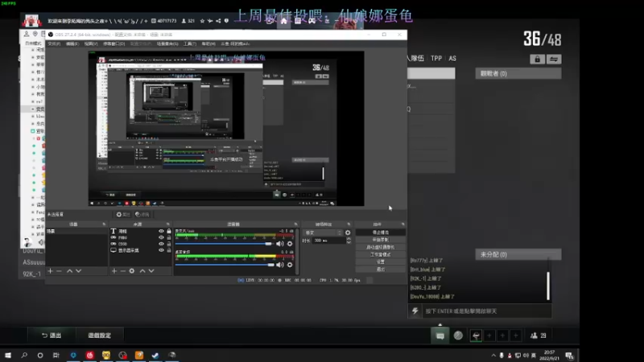Click the lobby chat log scrollbar

click(548, 286)
